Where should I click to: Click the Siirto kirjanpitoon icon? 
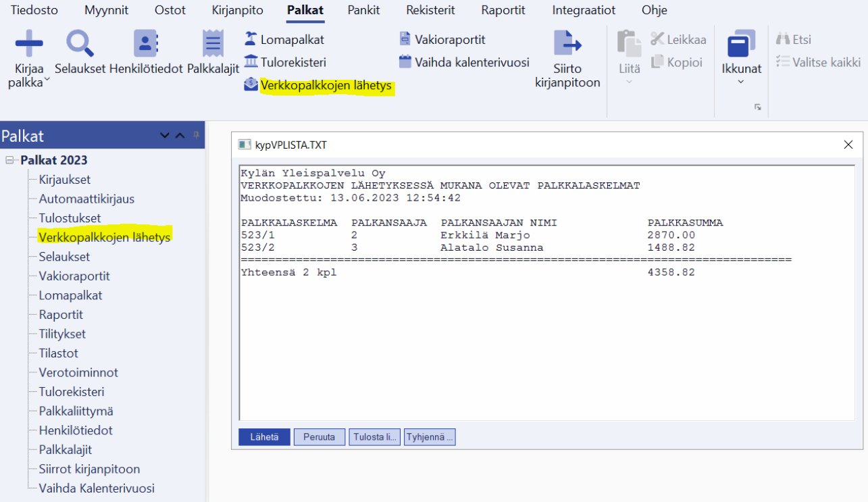(x=567, y=45)
